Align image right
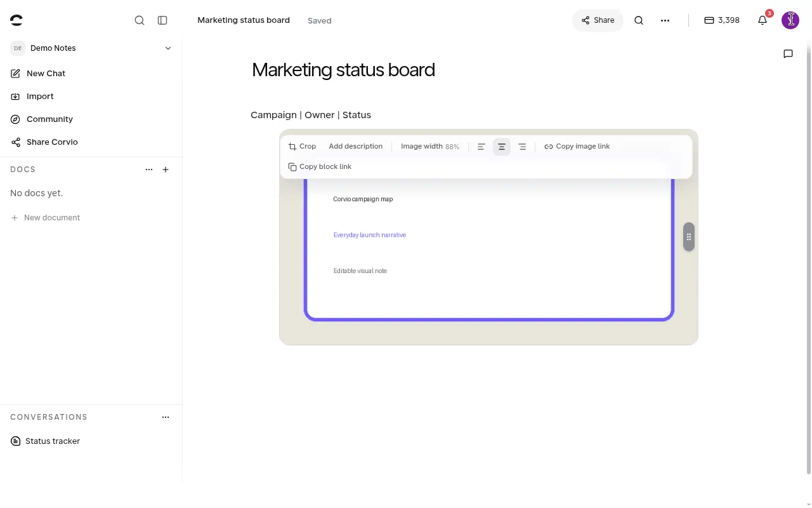This screenshot has height=508, width=812. [x=522, y=147]
